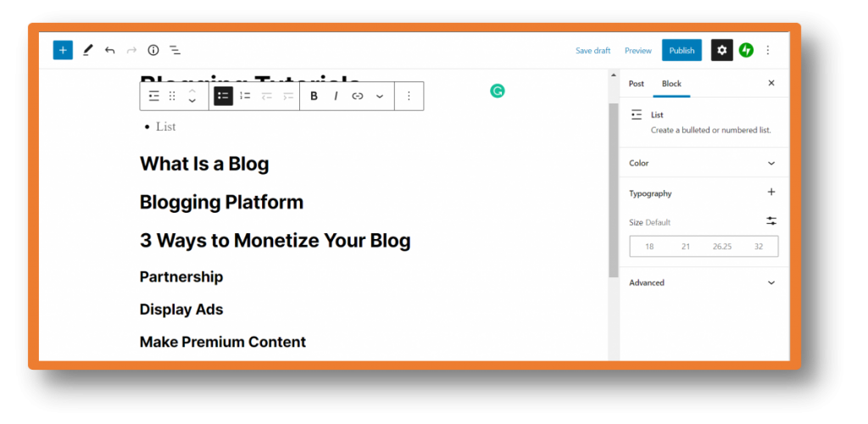The image size is (868, 424).
Task: Click the Jetpack green icon
Action: 746,50
